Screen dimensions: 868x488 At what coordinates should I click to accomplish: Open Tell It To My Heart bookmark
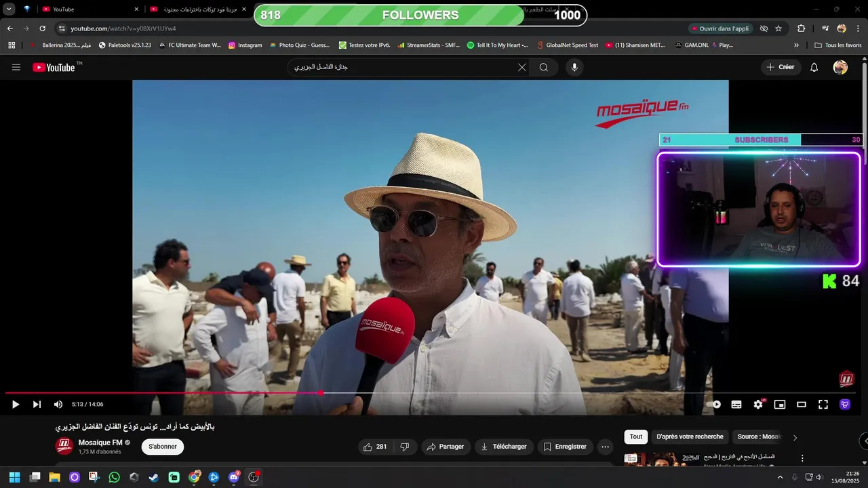pyautogui.click(x=497, y=45)
